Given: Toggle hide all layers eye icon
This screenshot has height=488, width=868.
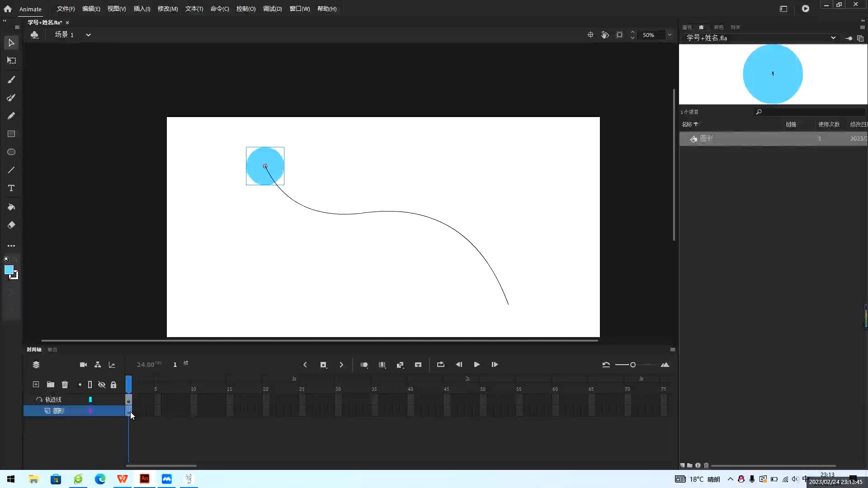Looking at the screenshot, I should (102, 385).
